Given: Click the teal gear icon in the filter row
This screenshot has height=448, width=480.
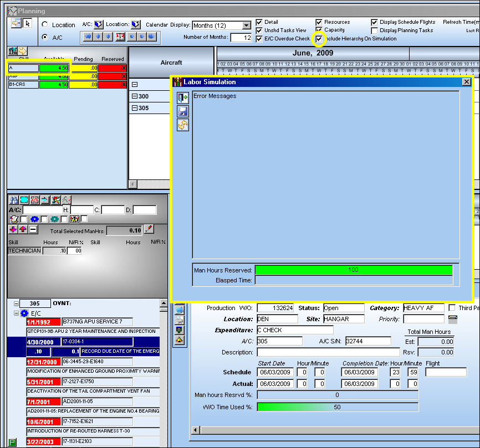Looking at the screenshot, I should (54, 219).
